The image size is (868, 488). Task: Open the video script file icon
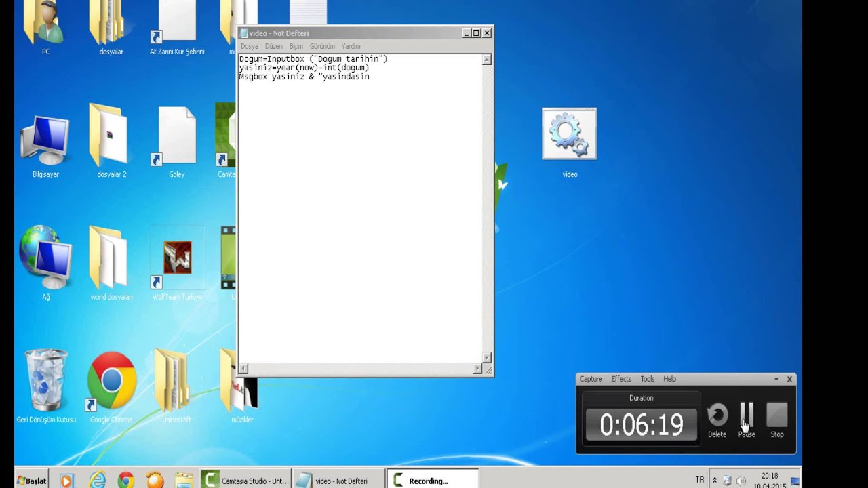pos(570,142)
